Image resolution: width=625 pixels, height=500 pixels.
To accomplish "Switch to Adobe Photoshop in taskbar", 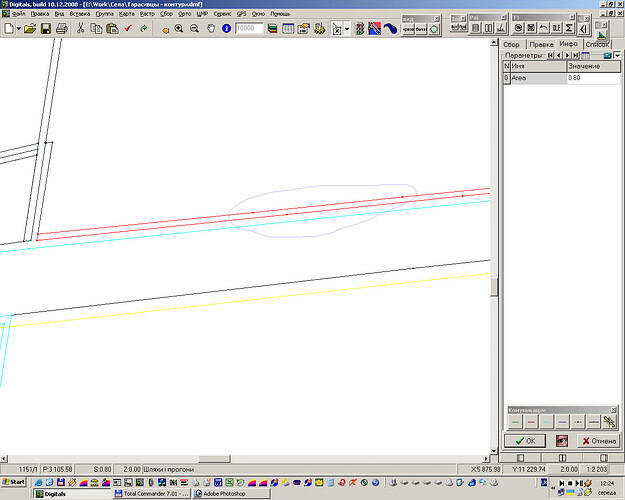I will [231, 494].
